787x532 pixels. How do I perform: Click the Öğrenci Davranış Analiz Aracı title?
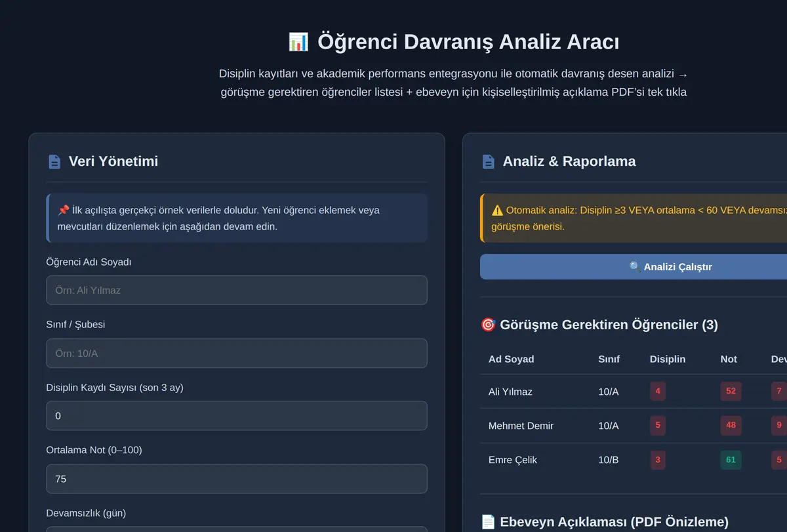point(468,42)
